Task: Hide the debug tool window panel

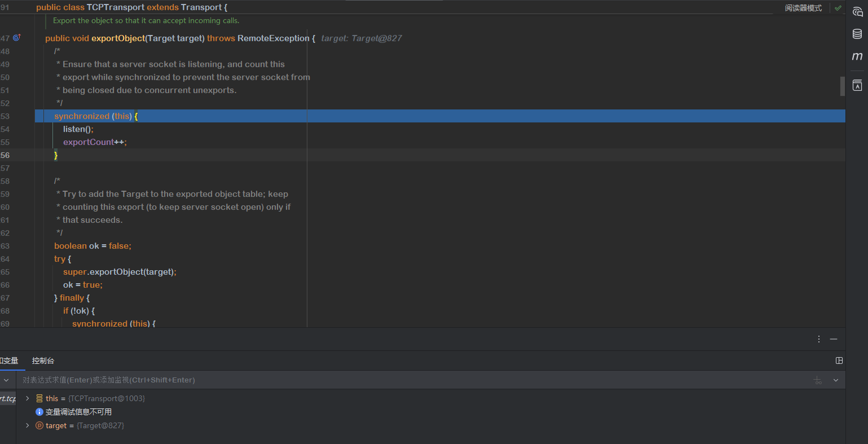Action: (x=834, y=339)
